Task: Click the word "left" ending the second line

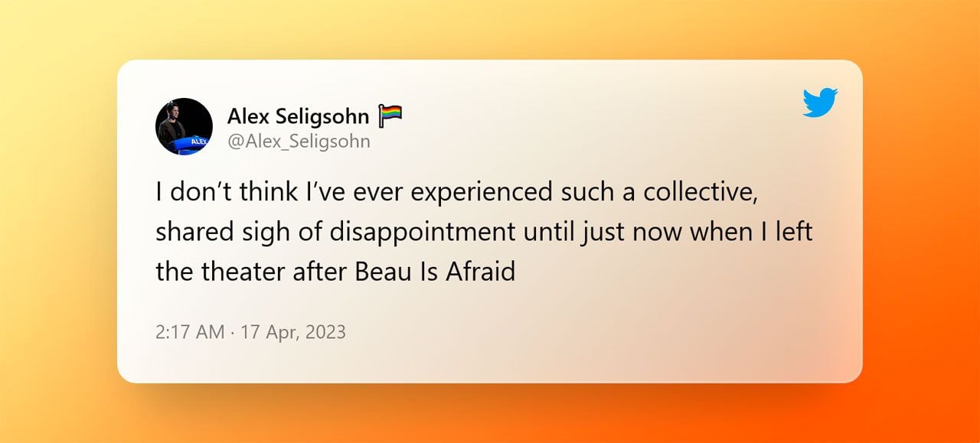Action: tap(795, 232)
